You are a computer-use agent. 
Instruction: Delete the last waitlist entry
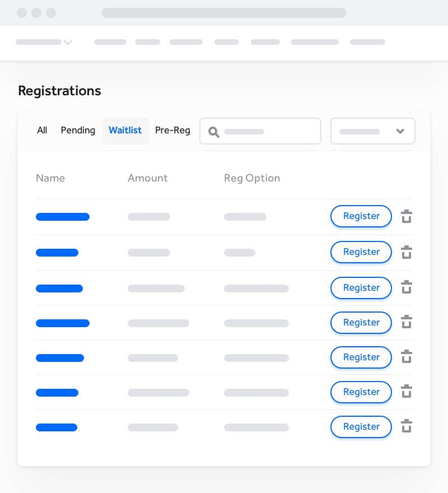click(407, 427)
